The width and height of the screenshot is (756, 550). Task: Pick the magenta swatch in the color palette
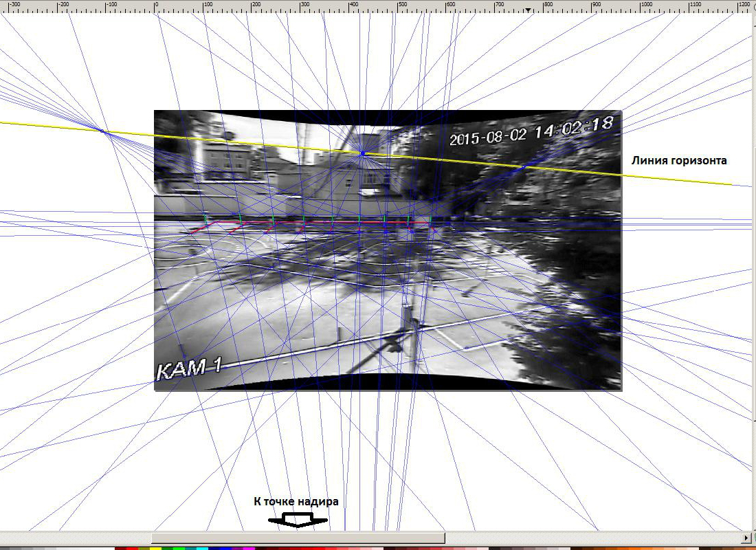point(249,548)
